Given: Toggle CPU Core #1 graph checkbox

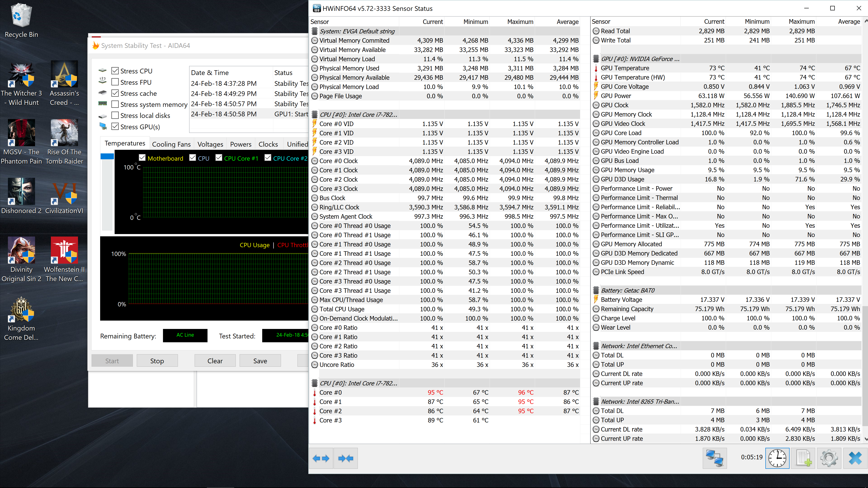Looking at the screenshot, I should tap(219, 158).
